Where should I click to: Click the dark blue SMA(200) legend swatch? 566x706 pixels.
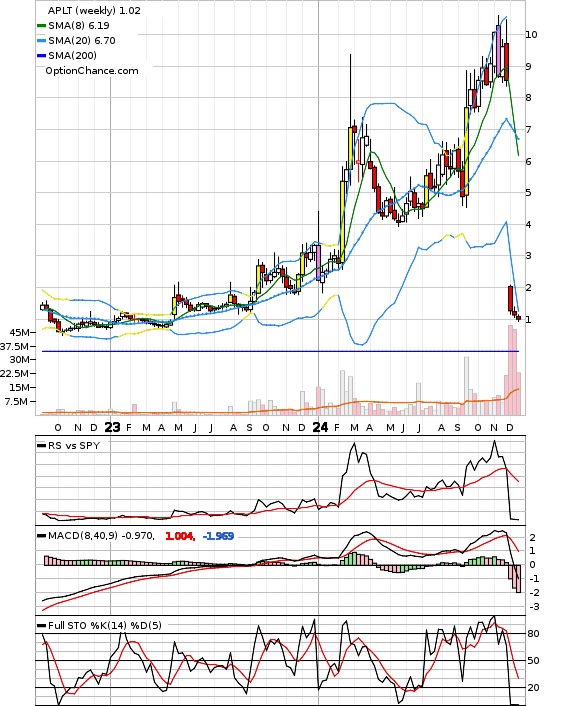coord(41,55)
